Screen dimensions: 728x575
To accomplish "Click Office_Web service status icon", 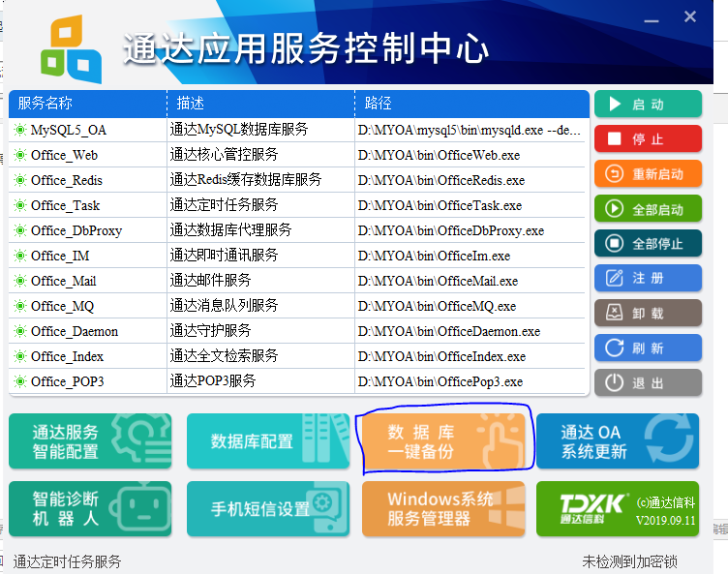I will point(20,155).
